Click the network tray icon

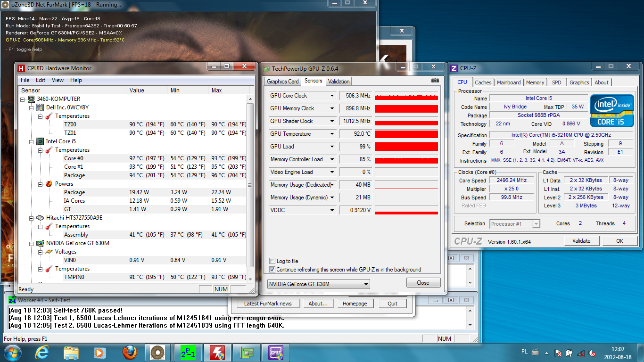[581, 353]
